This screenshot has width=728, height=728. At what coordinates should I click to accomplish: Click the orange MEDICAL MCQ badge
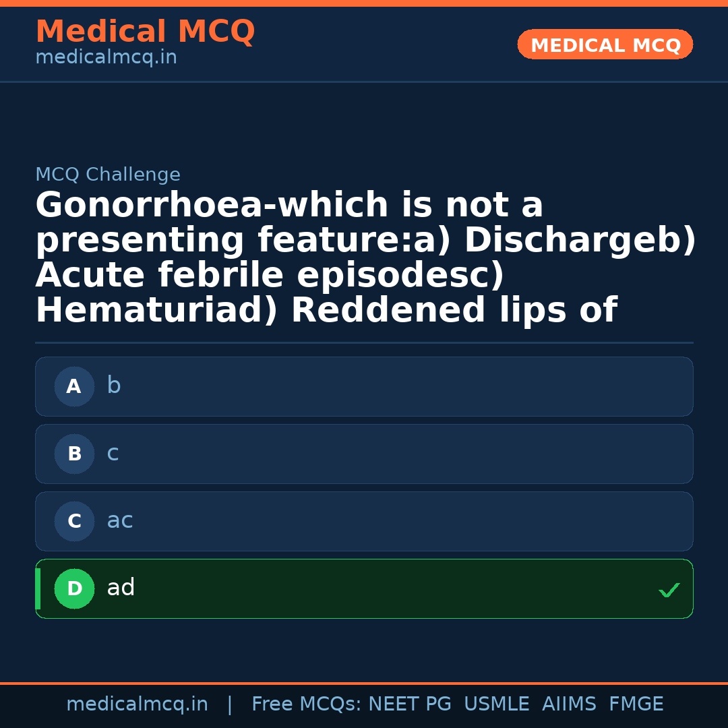point(605,44)
